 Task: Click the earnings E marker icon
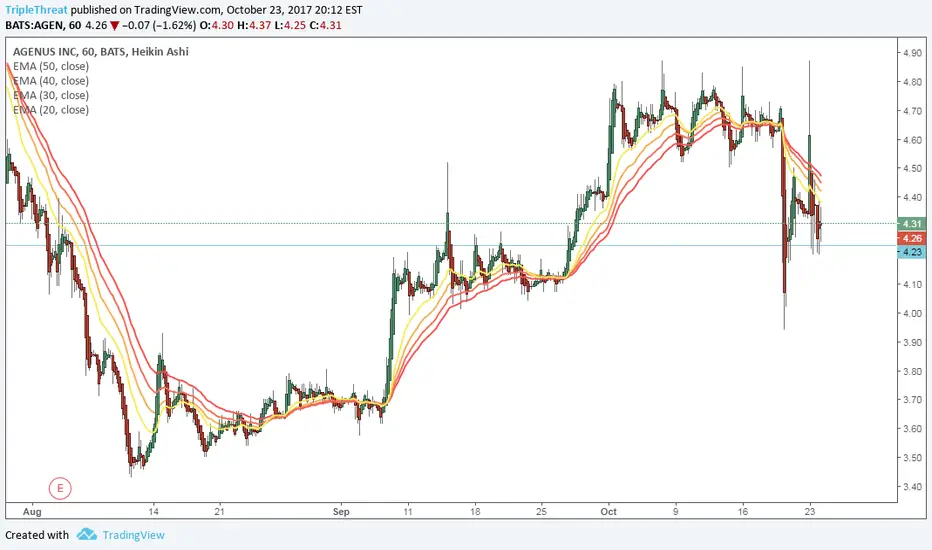pos(60,488)
